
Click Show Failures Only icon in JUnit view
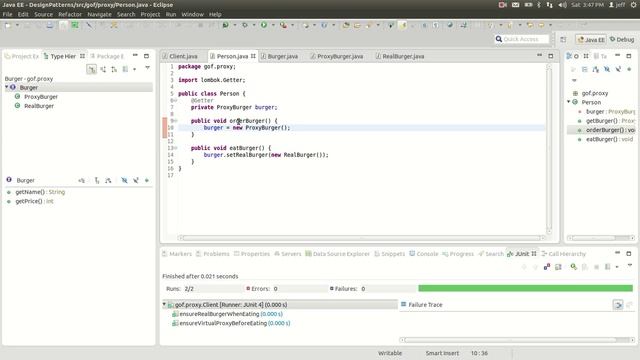click(x=547, y=267)
